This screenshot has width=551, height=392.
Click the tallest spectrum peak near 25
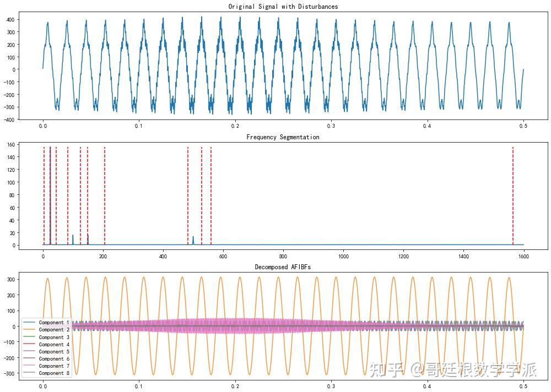click(x=50, y=195)
